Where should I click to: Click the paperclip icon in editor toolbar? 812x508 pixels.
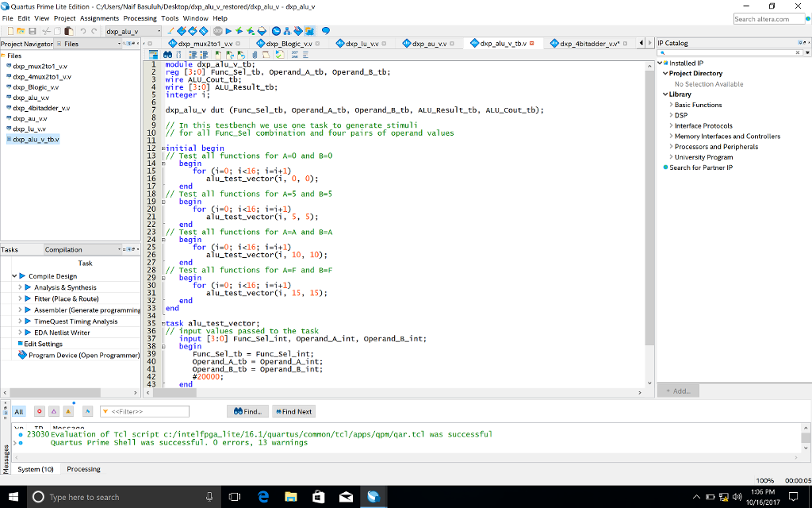[255, 55]
